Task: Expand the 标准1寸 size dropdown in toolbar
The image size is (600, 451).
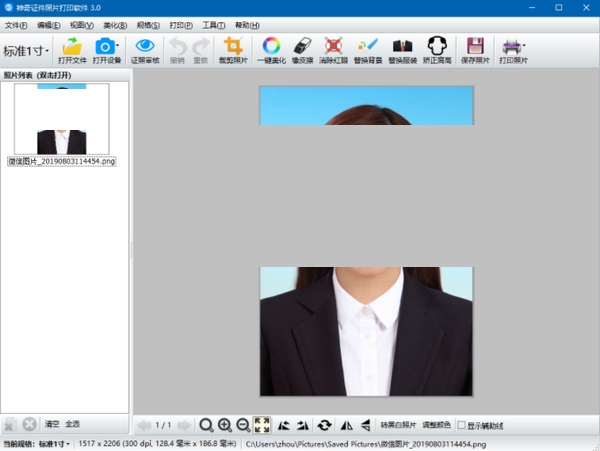Action: coord(26,50)
